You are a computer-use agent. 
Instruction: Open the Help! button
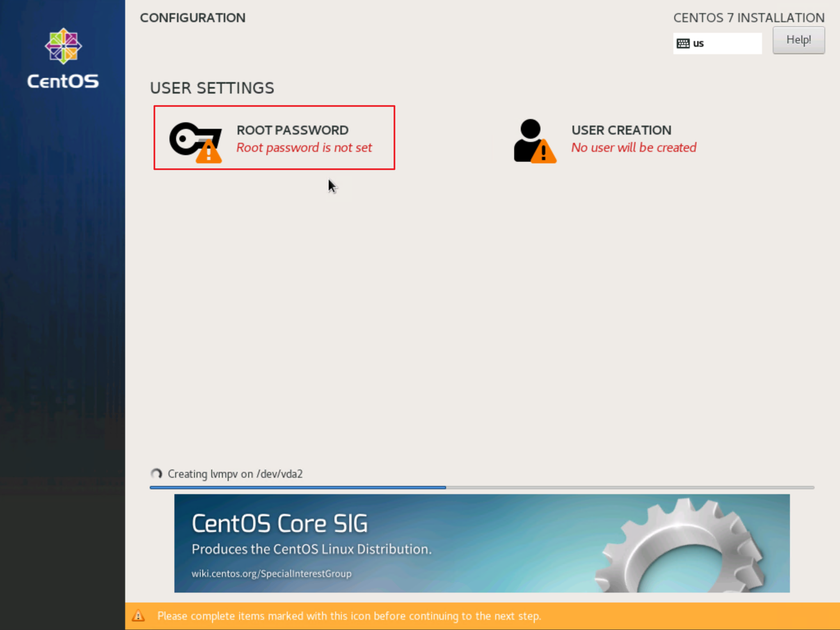pos(798,40)
